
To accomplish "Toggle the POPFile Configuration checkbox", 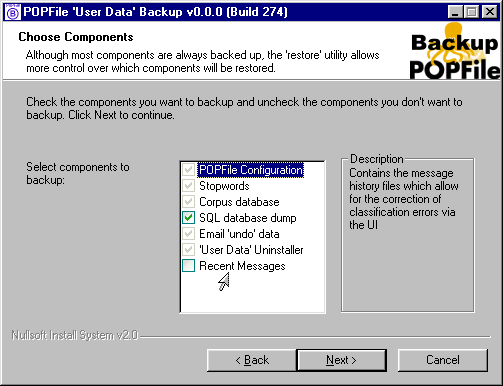I will coord(188,170).
